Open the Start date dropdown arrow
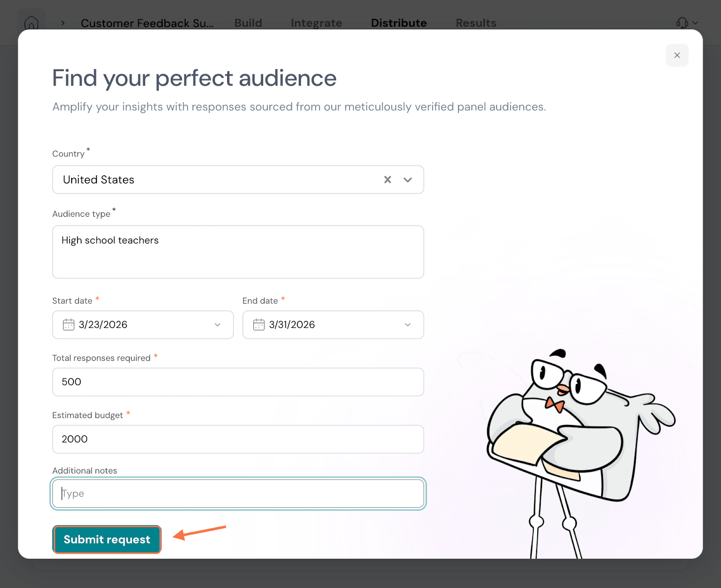721x588 pixels. 217,324
